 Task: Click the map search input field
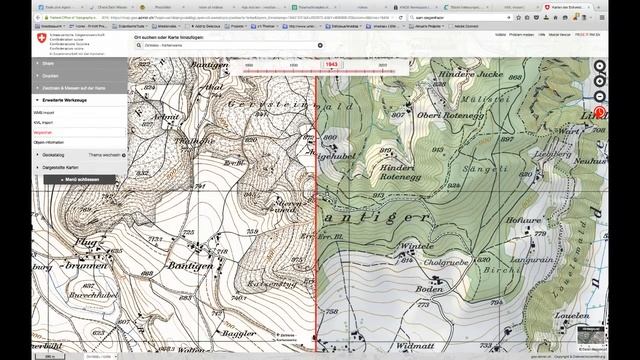[229, 45]
